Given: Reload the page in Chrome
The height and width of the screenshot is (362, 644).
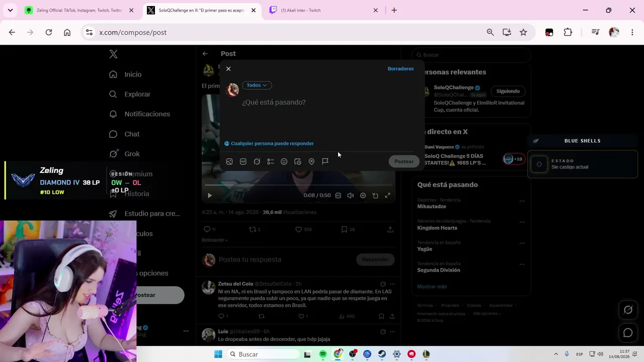Looking at the screenshot, I should tap(49, 32).
